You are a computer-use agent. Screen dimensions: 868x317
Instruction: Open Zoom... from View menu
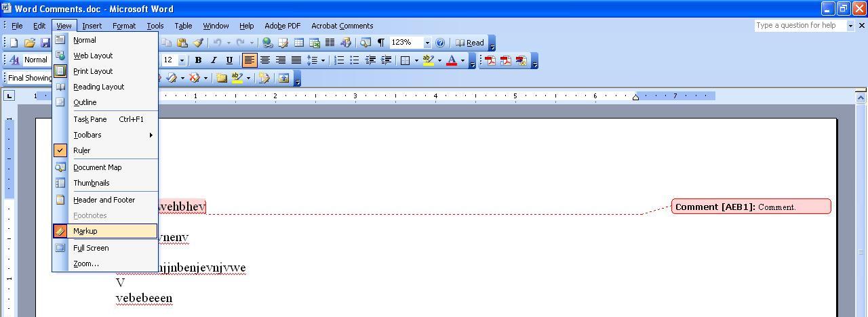pos(105,263)
